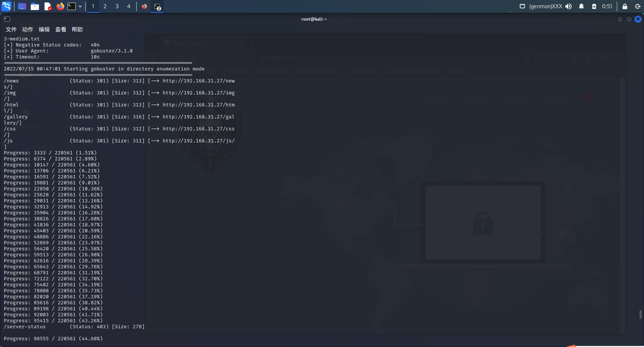Click the last progress line 98555
This screenshot has height=347, width=644.
53,339
